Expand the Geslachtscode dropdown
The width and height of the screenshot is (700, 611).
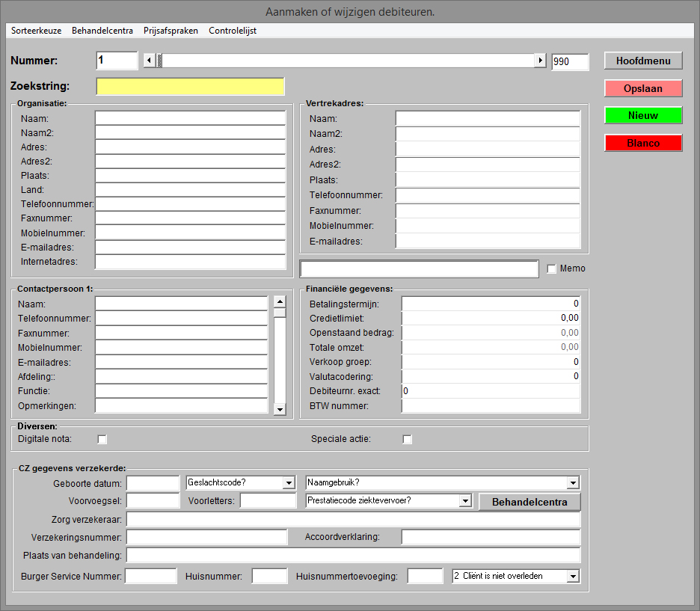(x=289, y=483)
